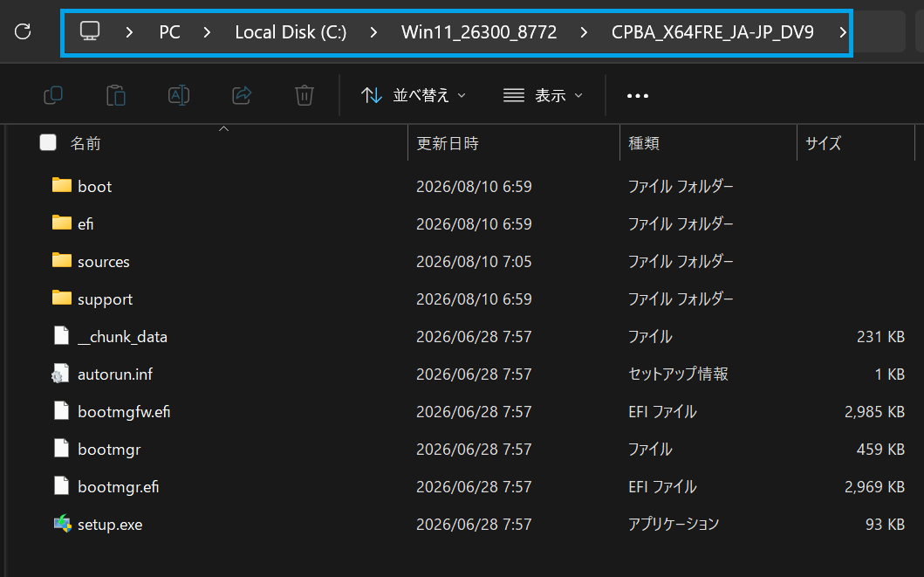
Task: Select the bootmgfw.efi file name
Action: point(124,412)
